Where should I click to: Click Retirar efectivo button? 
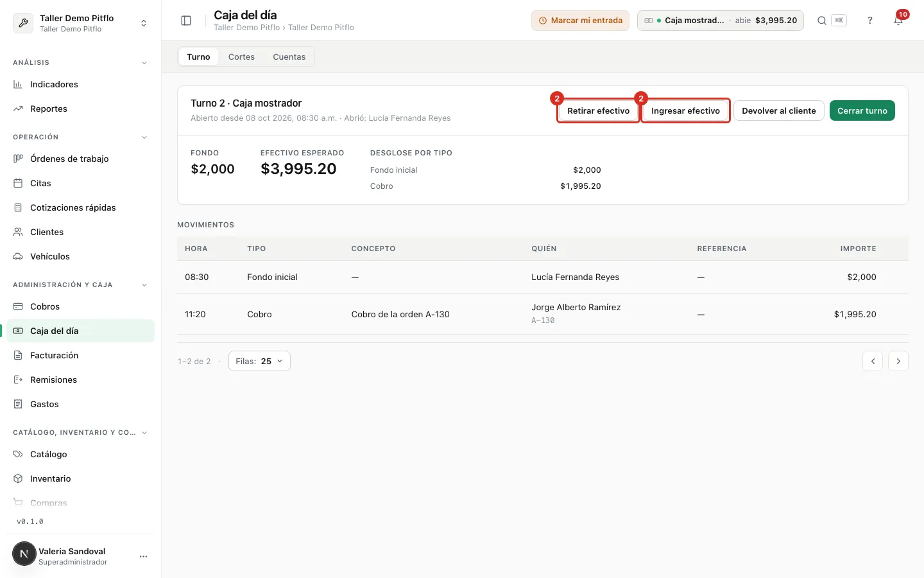coord(599,110)
